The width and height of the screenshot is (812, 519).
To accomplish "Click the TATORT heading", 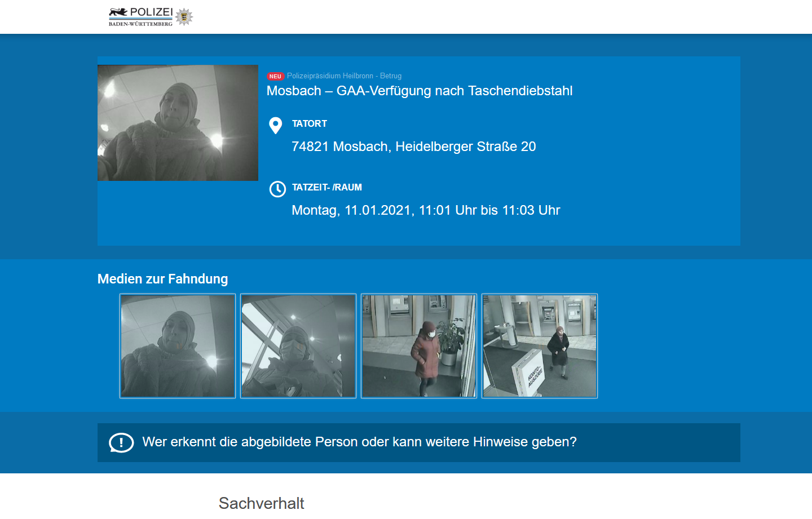I will point(310,123).
